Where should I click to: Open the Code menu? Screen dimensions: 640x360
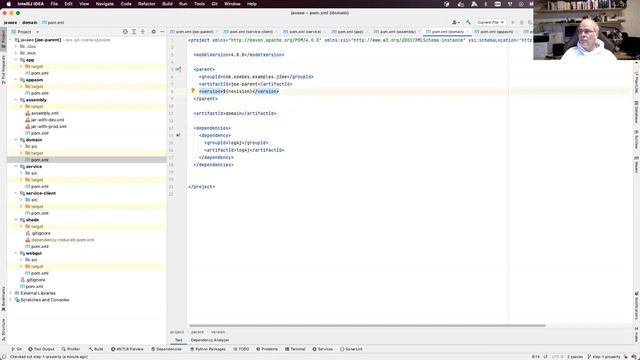pos(126,4)
